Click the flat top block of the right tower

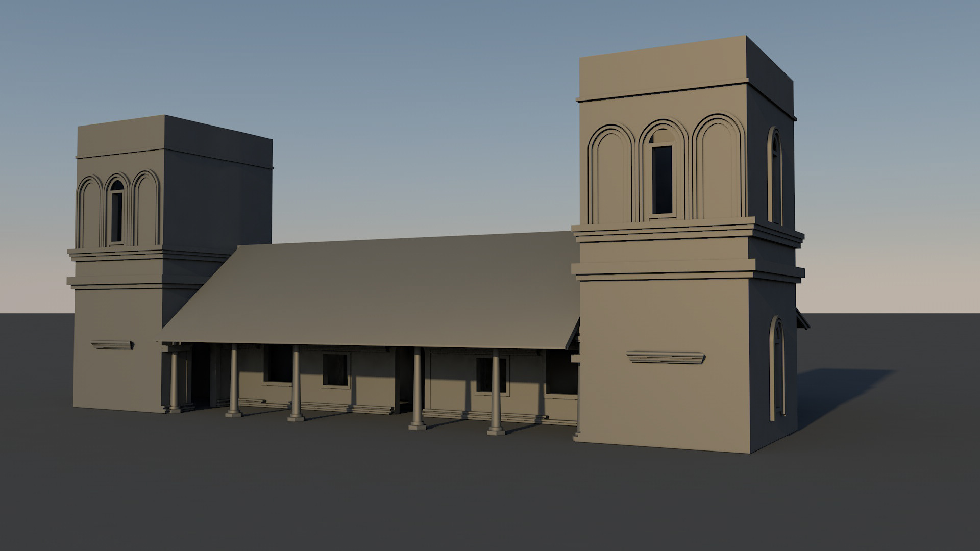point(664,69)
